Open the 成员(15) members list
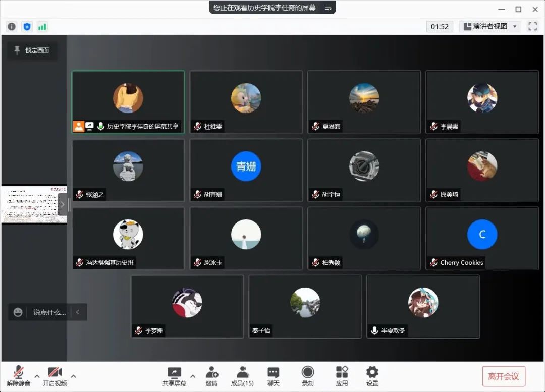The height and width of the screenshot is (392, 545). tap(242, 376)
